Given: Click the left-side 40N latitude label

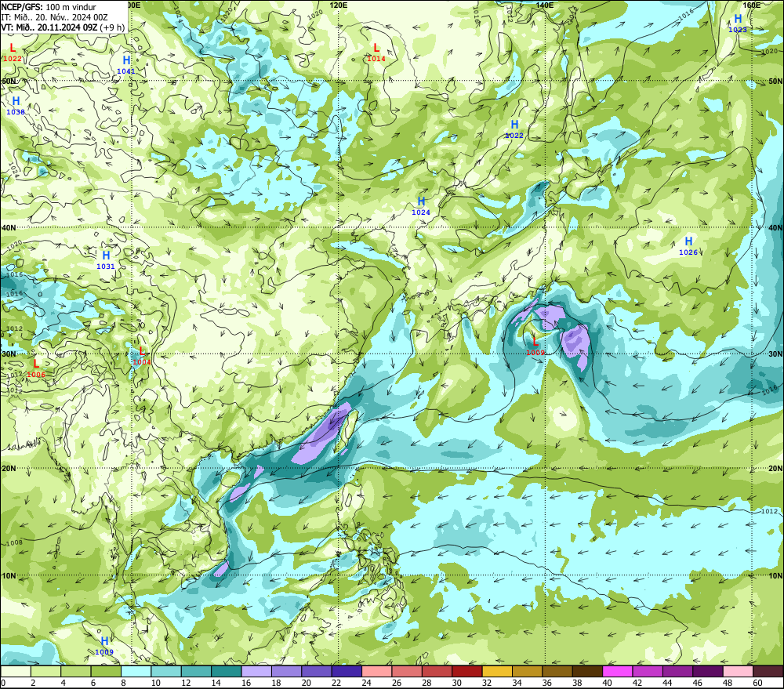Looking at the screenshot, I should (9, 227).
